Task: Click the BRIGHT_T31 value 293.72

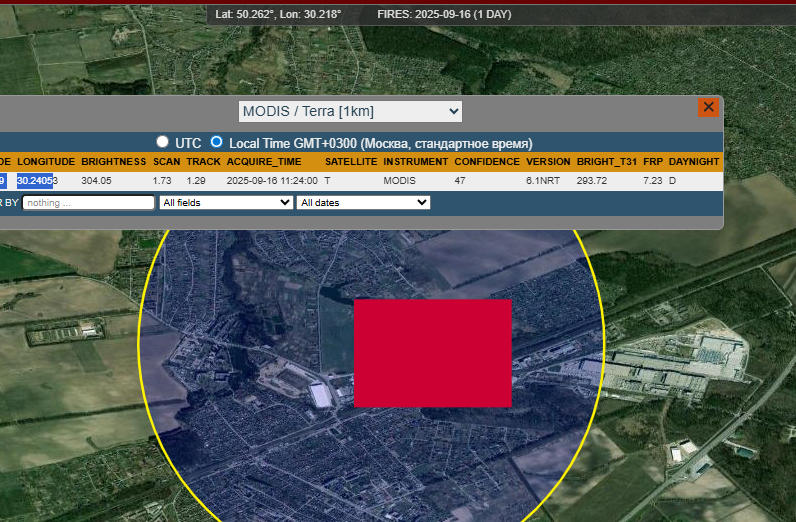Action: [x=592, y=181]
